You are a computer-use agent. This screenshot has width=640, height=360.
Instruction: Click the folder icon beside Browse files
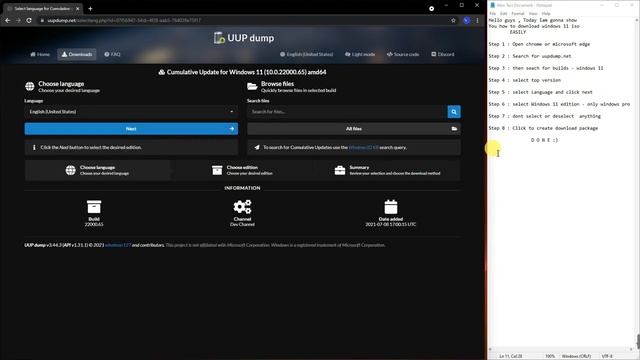(252, 87)
